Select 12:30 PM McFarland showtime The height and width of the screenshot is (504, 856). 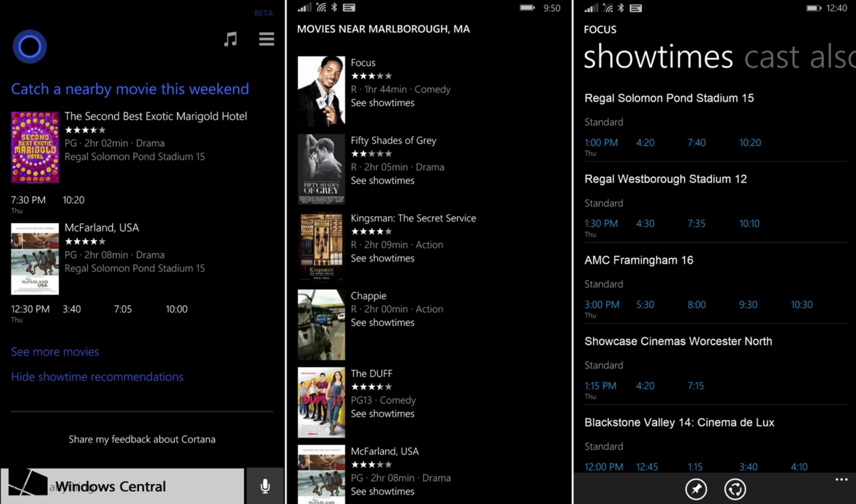31,309
